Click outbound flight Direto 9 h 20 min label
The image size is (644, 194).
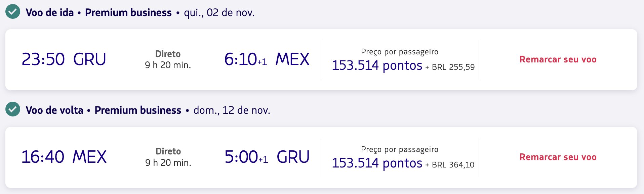pos(168,59)
